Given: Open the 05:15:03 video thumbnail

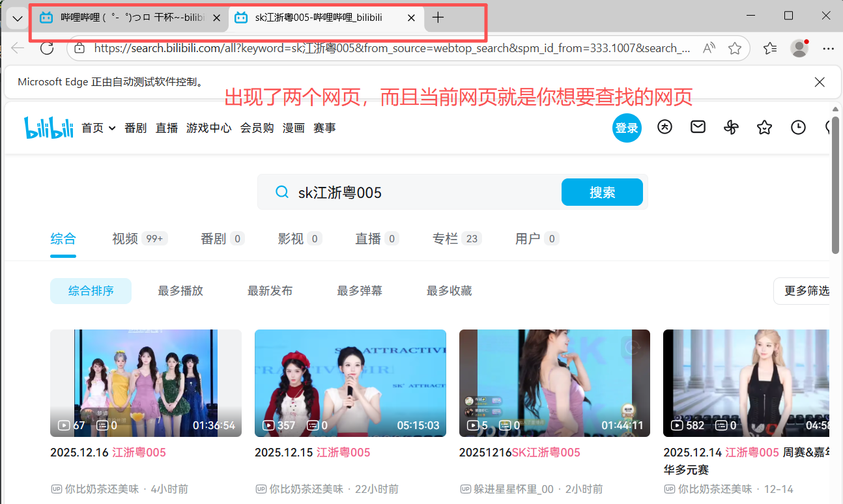Looking at the screenshot, I should click(x=350, y=383).
